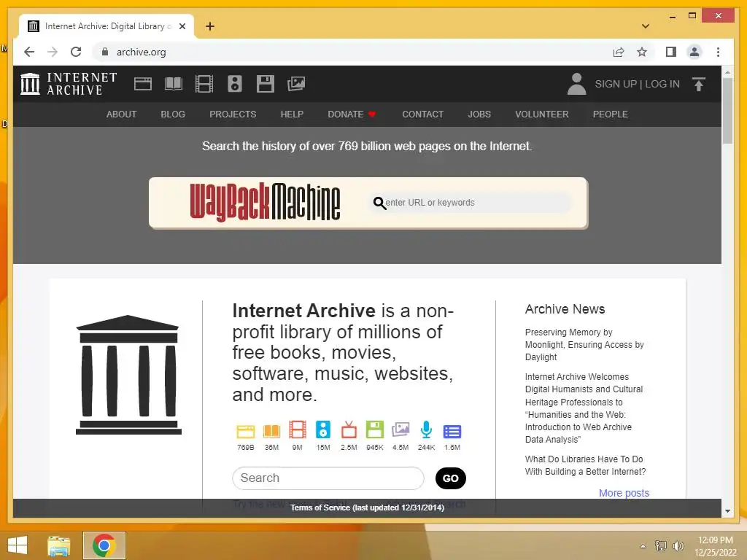Image resolution: width=747 pixels, height=560 pixels.
Task: Open the BLOG nav item
Action: [x=173, y=114]
